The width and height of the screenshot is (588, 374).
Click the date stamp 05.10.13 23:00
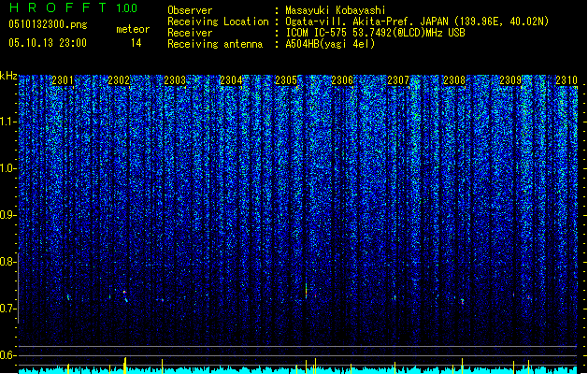[x=48, y=43]
